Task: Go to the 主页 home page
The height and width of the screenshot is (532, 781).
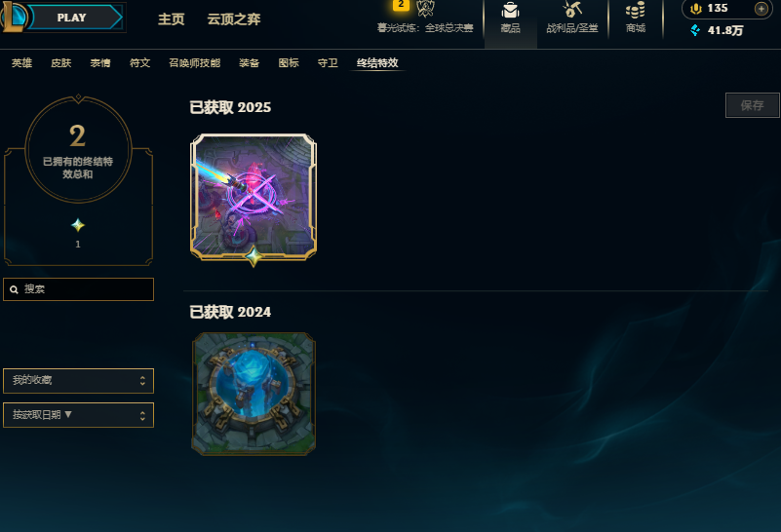Action: 172,19
